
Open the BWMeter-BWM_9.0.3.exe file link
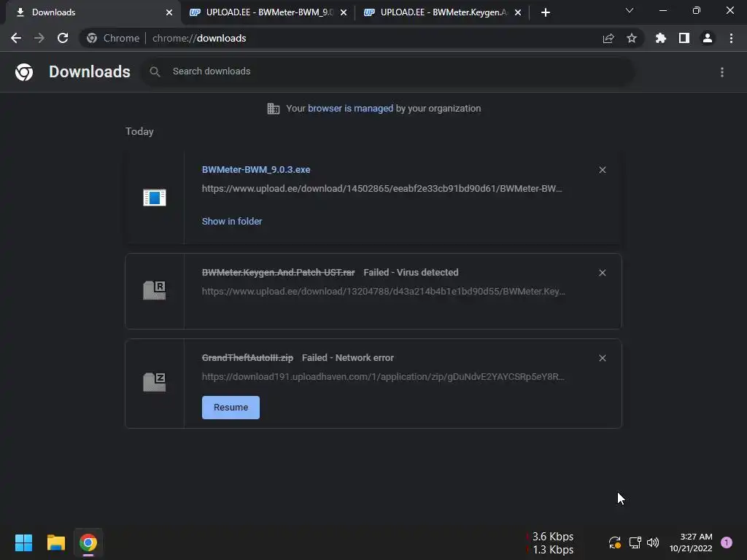click(256, 169)
